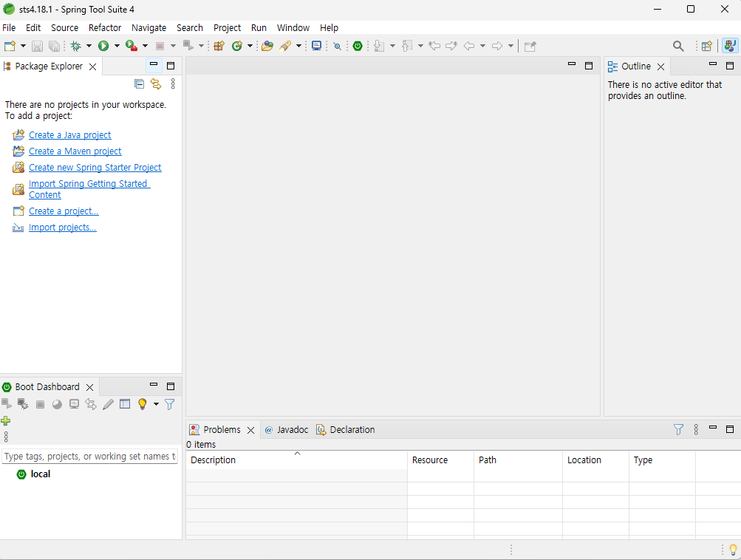
Task: Open the Boot Dashboard vertical dots menu
Action: 6,437
